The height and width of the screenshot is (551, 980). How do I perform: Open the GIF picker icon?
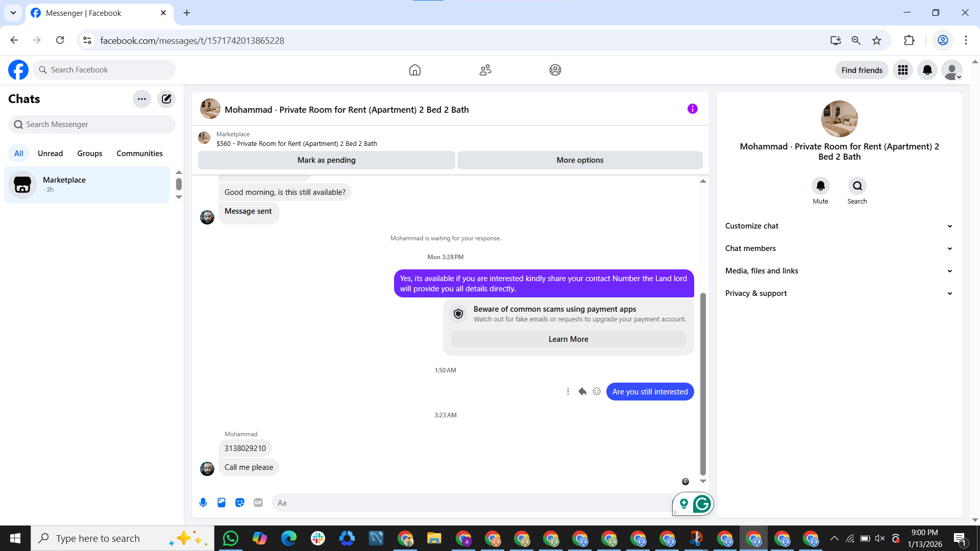tap(258, 503)
